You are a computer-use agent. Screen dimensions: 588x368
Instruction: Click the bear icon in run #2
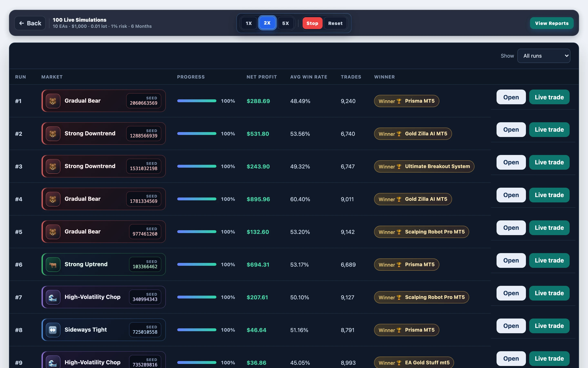point(53,134)
